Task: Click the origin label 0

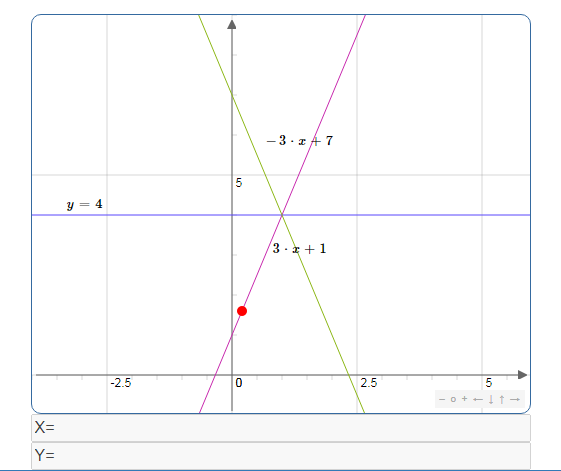Action: pyautogui.click(x=239, y=383)
